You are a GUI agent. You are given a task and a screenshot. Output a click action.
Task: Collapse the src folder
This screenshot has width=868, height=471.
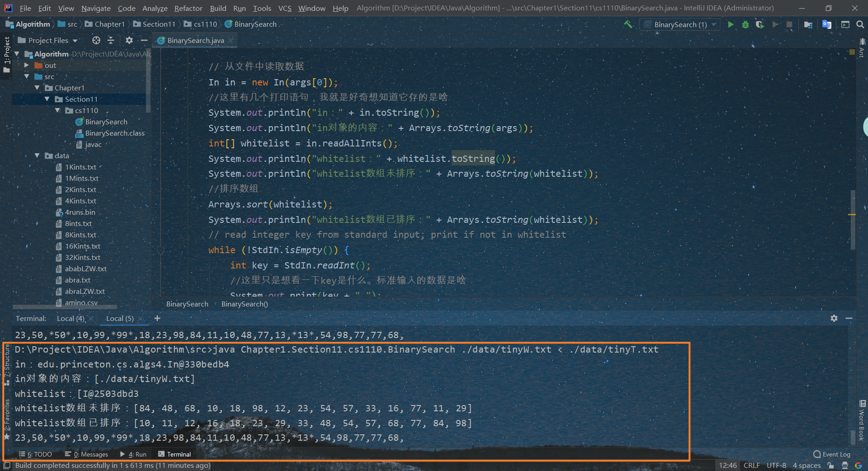click(27, 76)
